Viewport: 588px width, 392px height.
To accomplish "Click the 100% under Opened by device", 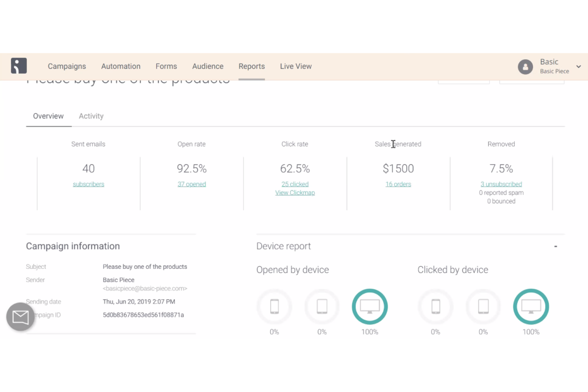I will point(370,332).
